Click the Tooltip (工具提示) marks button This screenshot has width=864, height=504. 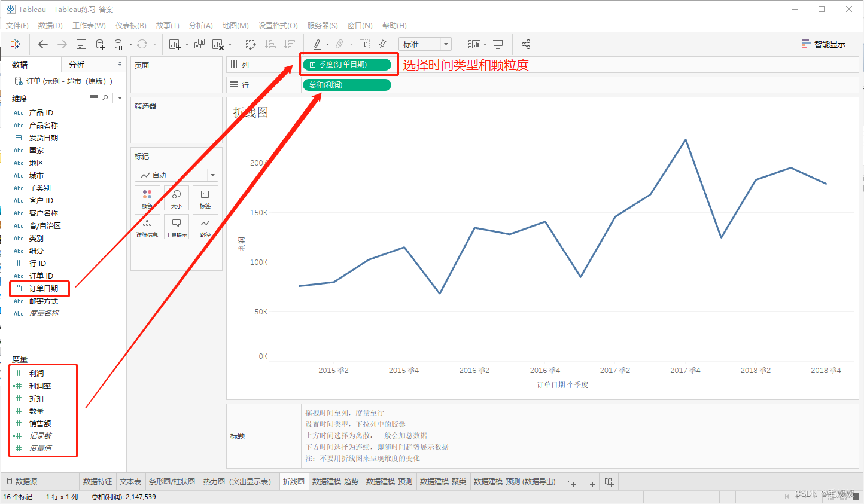click(x=177, y=227)
